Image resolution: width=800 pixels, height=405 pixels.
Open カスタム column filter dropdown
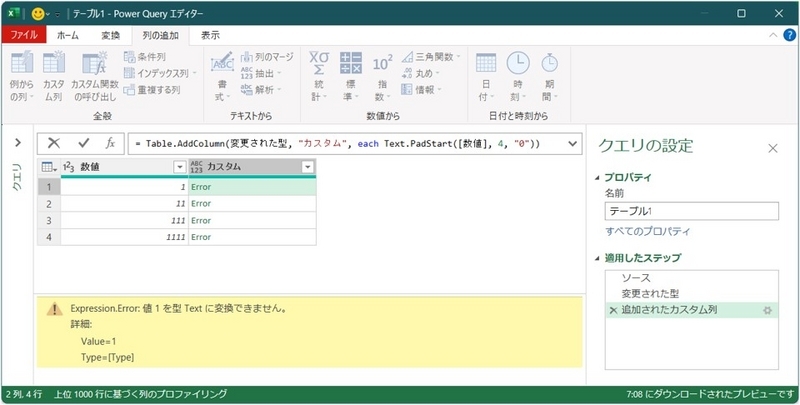tap(308, 167)
